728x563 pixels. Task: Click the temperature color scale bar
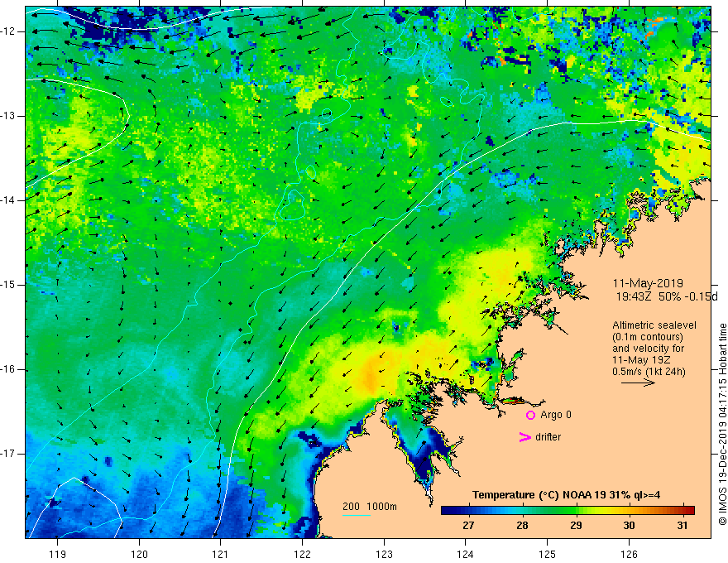[x=568, y=511]
